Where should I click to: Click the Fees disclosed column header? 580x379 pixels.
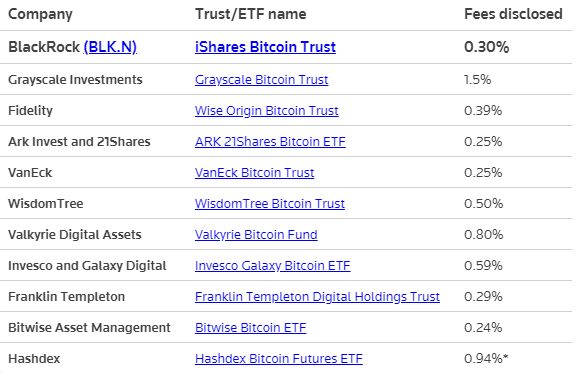click(513, 14)
